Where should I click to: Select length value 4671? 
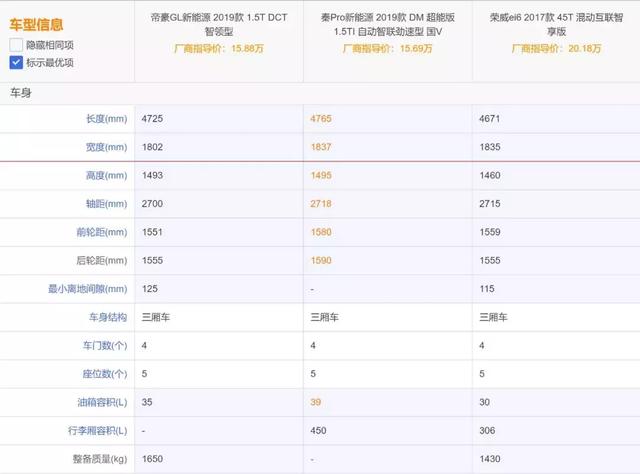click(489, 119)
